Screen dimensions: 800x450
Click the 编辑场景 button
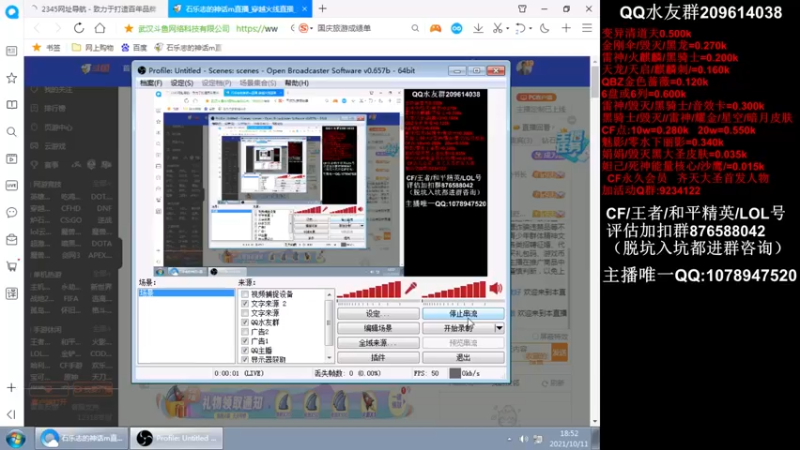pos(378,328)
